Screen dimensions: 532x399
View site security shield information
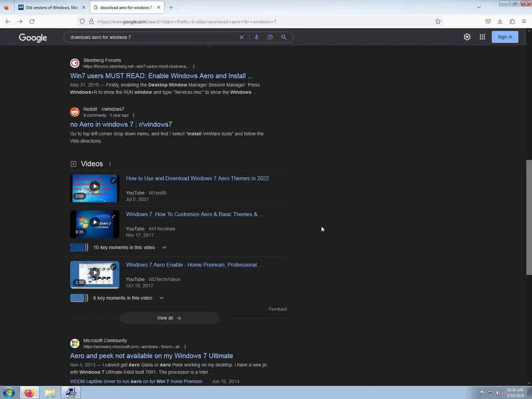(82, 22)
